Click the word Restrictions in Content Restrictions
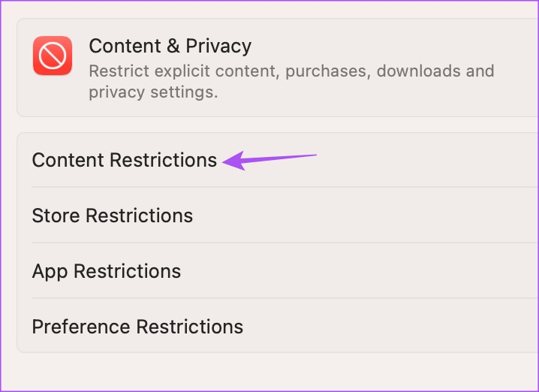 coord(163,160)
